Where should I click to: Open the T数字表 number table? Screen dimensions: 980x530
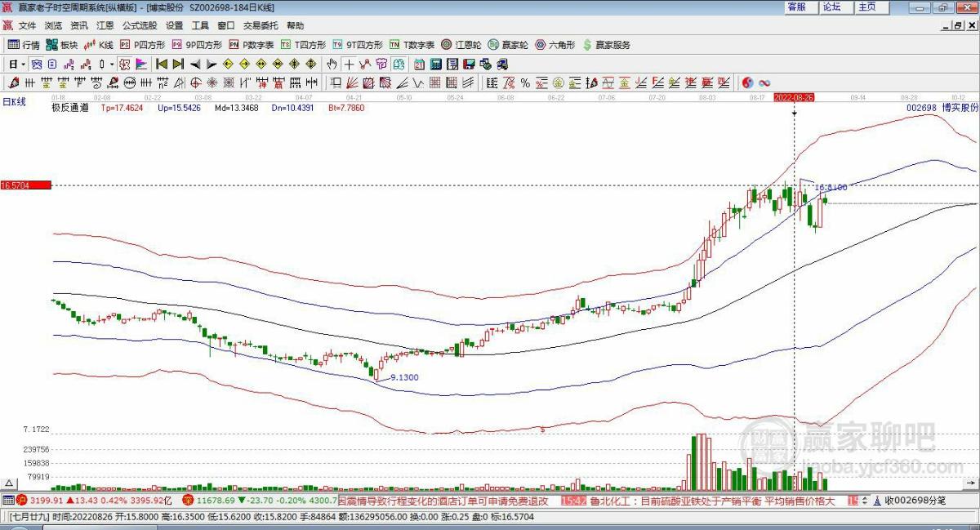coord(412,45)
